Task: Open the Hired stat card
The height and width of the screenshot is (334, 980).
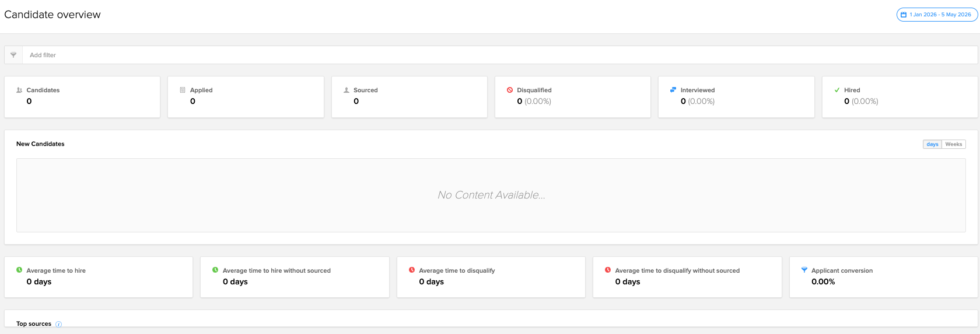Action: pyautogui.click(x=900, y=97)
